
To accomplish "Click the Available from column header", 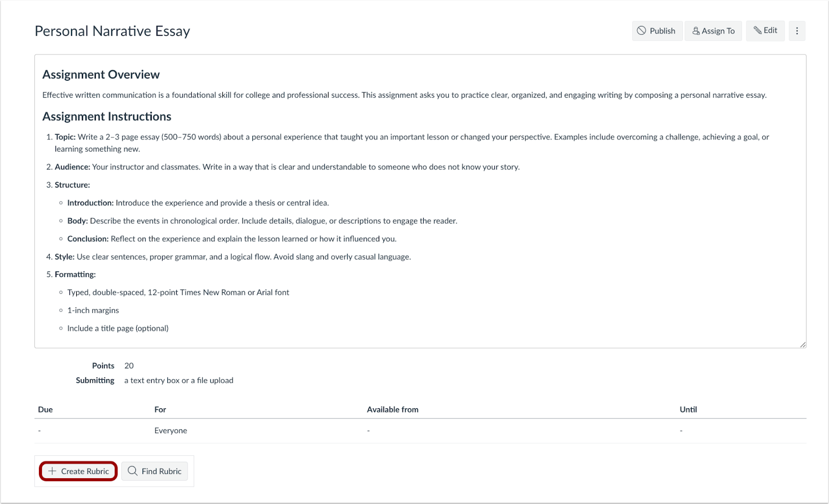I will (x=393, y=409).
